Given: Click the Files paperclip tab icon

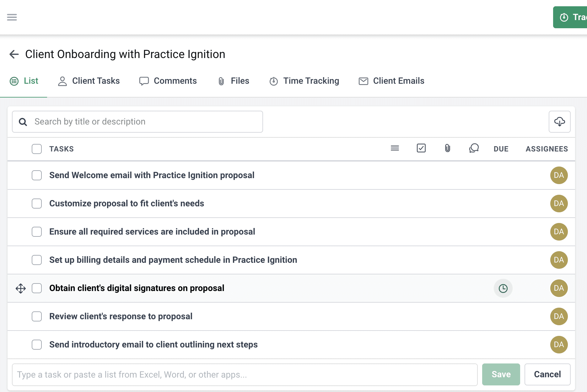Looking at the screenshot, I should (x=221, y=81).
